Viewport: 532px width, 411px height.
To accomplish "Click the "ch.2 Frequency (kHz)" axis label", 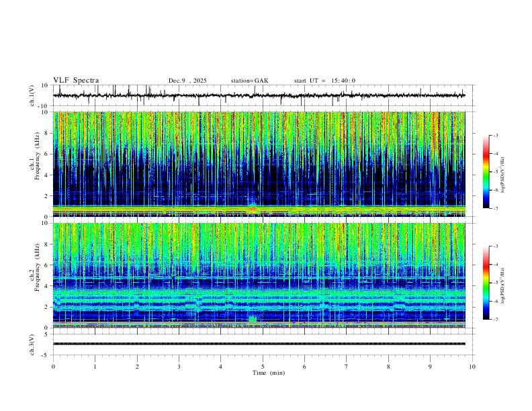I will pyautogui.click(x=35, y=267).
